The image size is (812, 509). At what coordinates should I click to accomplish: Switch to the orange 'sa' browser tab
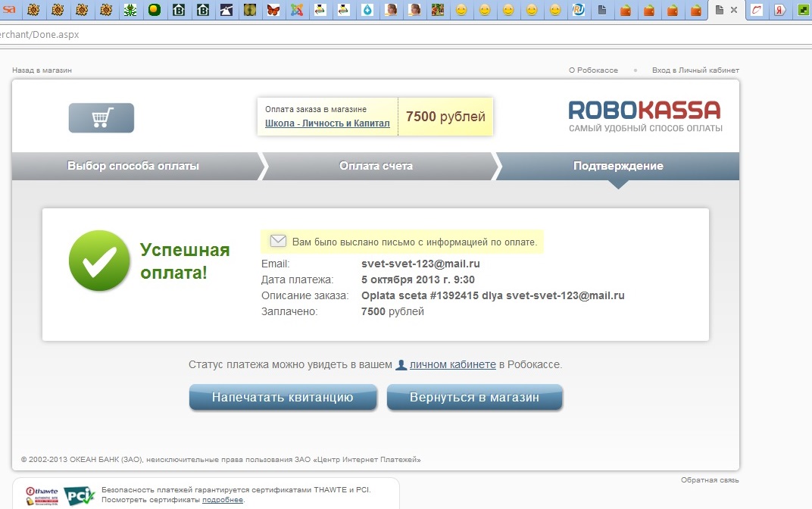tap(9, 9)
